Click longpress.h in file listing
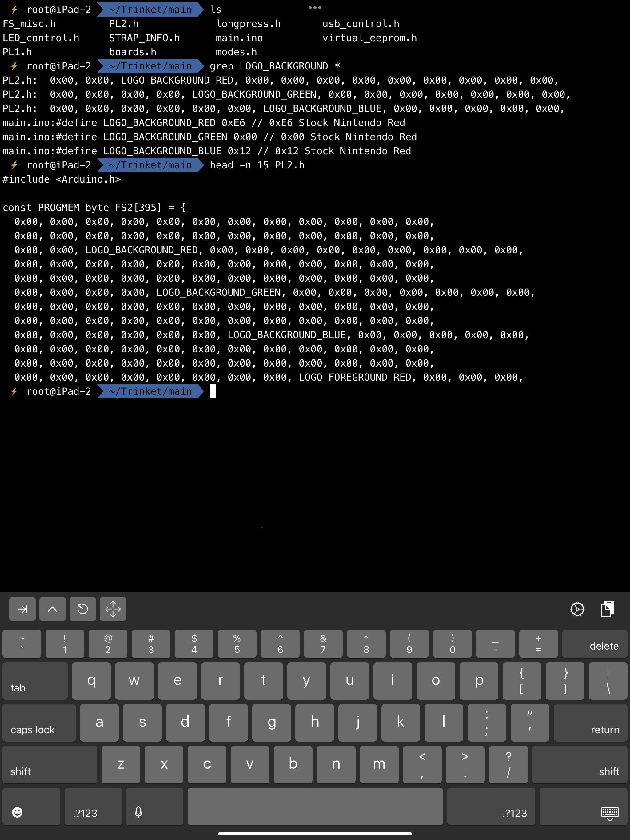The height and width of the screenshot is (840, 630). 249,24
